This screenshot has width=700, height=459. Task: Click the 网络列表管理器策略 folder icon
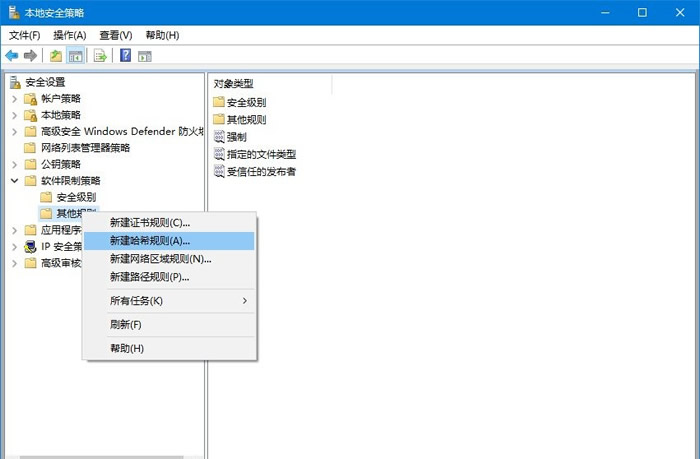click(x=30, y=148)
